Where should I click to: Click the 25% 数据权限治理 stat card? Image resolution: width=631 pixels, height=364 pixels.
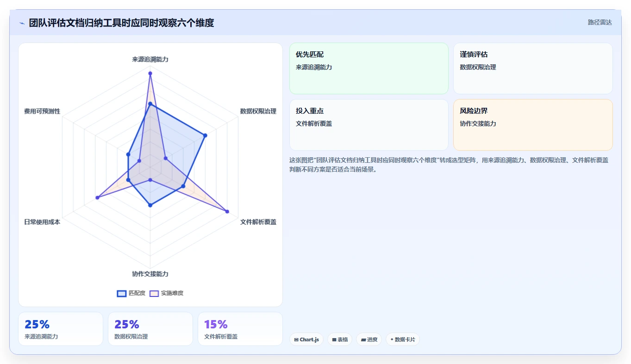click(x=150, y=329)
